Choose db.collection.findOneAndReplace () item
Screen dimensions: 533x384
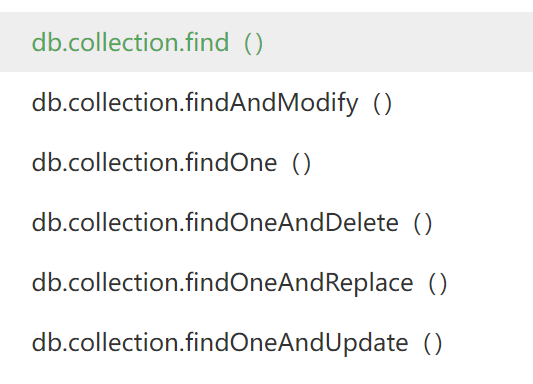(x=266, y=283)
